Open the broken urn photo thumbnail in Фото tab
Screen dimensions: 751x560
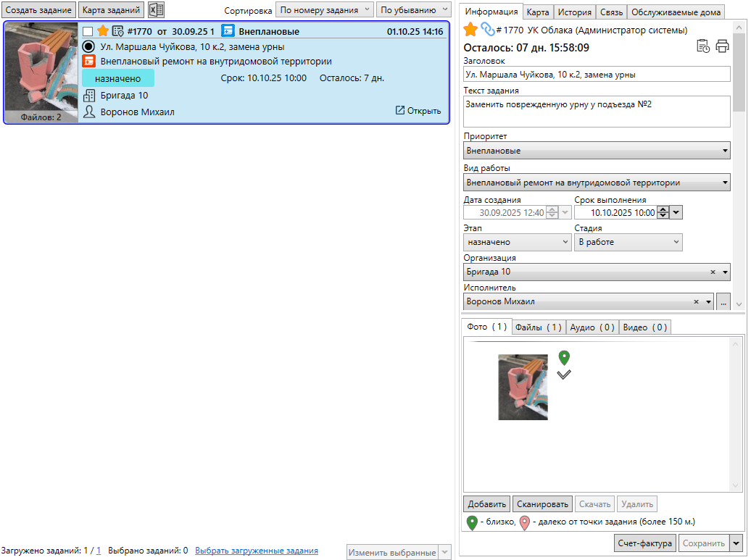[523, 387]
